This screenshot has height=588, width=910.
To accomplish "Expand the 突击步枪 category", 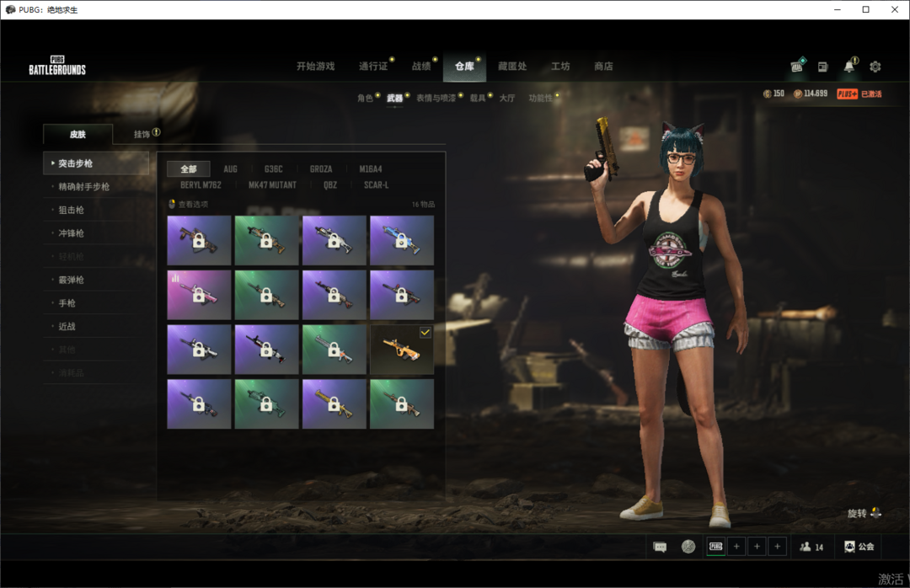I will tap(96, 163).
